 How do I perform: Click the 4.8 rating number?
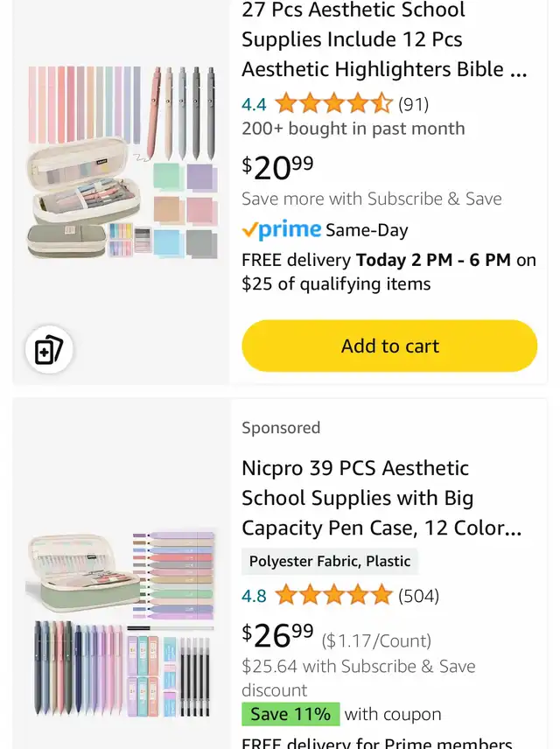click(x=254, y=597)
